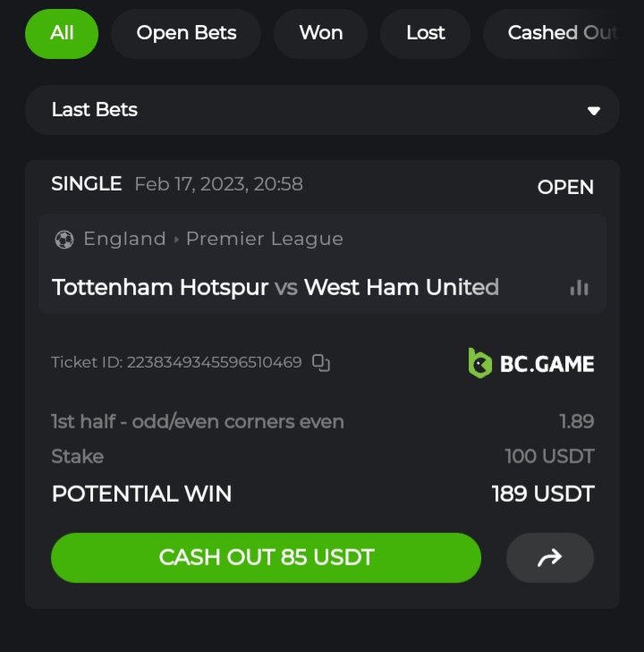Switch to Open Bets tab
Image resolution: width=644 pixels, height=652 pixels.
click(186, 34)
